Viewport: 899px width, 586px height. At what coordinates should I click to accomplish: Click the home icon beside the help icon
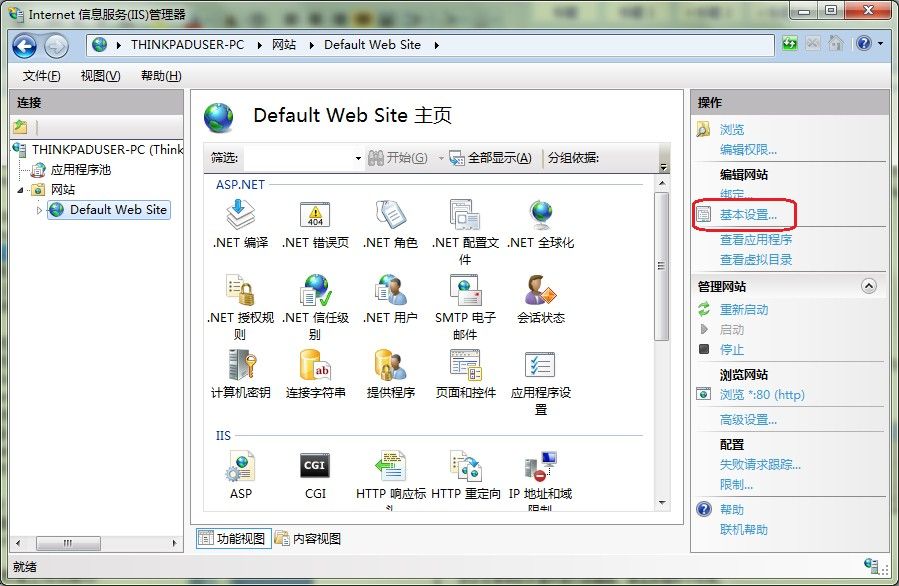tap(836, 44)
